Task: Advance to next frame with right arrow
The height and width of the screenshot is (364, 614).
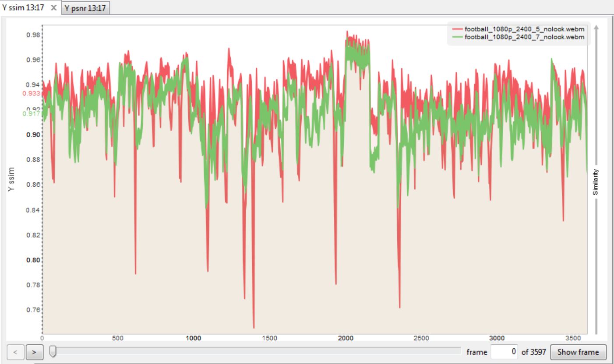Action: tap(34, 352)
